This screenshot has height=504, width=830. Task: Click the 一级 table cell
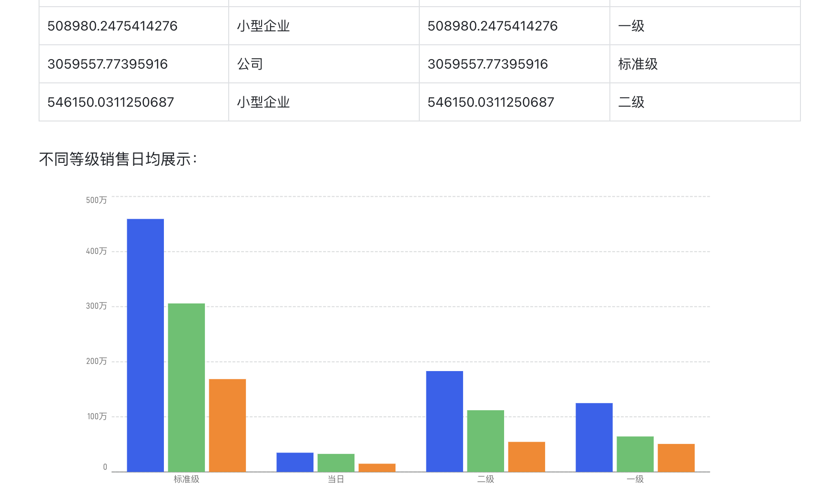[x=705, y=26]
